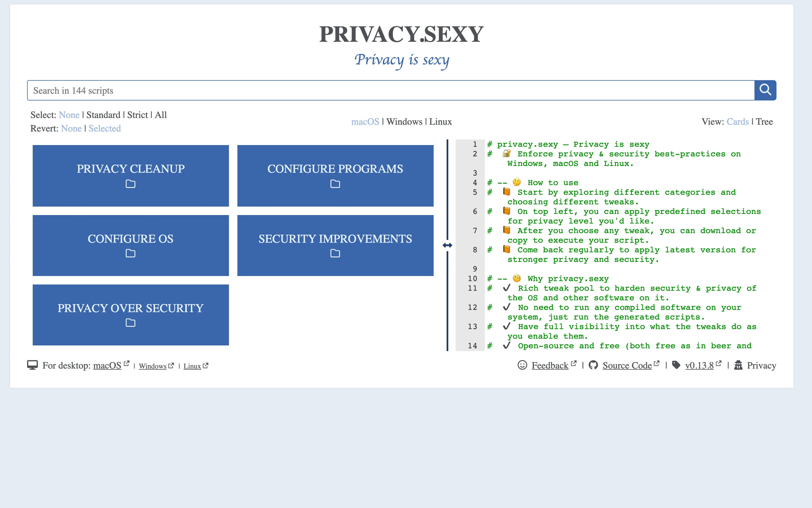Select All scripts

[161, 115]
